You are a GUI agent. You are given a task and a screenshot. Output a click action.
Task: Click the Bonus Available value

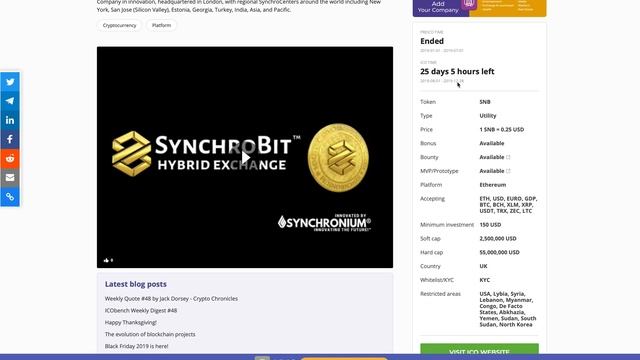click(x=491, y=143)
